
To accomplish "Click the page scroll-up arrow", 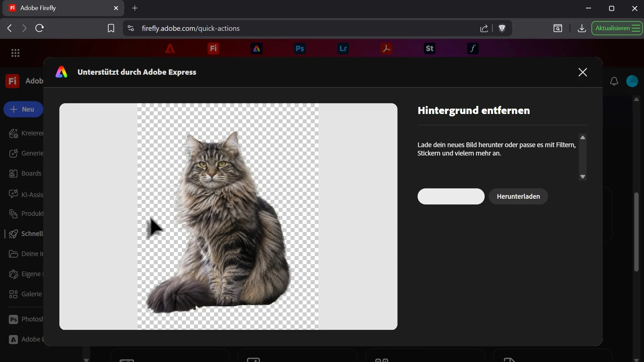I will (x=636, y=100).
